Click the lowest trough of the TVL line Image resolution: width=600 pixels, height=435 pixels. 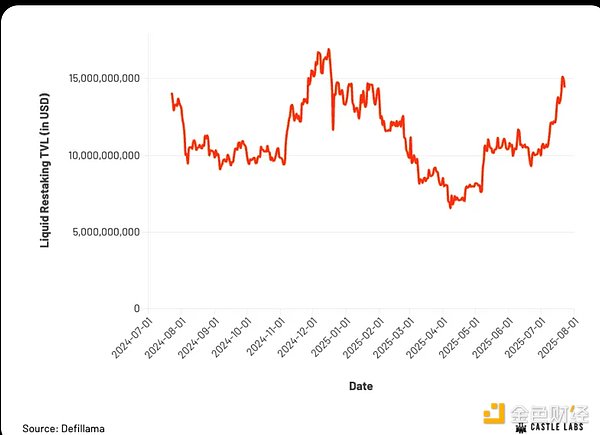coord(450,207)
